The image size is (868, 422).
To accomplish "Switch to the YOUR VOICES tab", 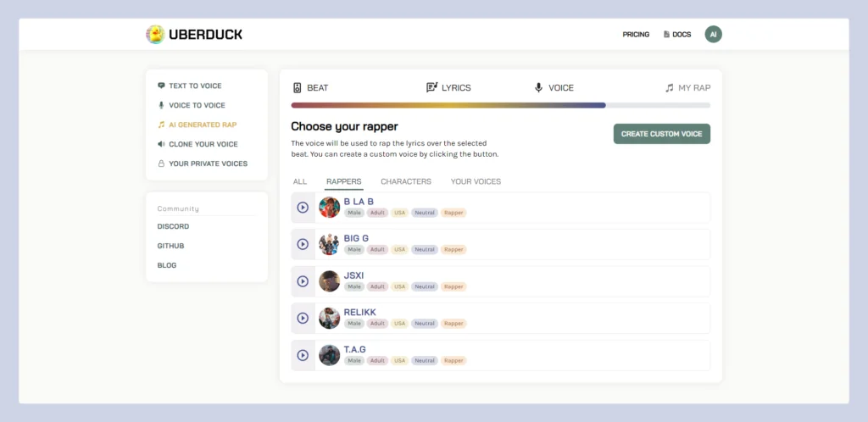I will [476, 181].
